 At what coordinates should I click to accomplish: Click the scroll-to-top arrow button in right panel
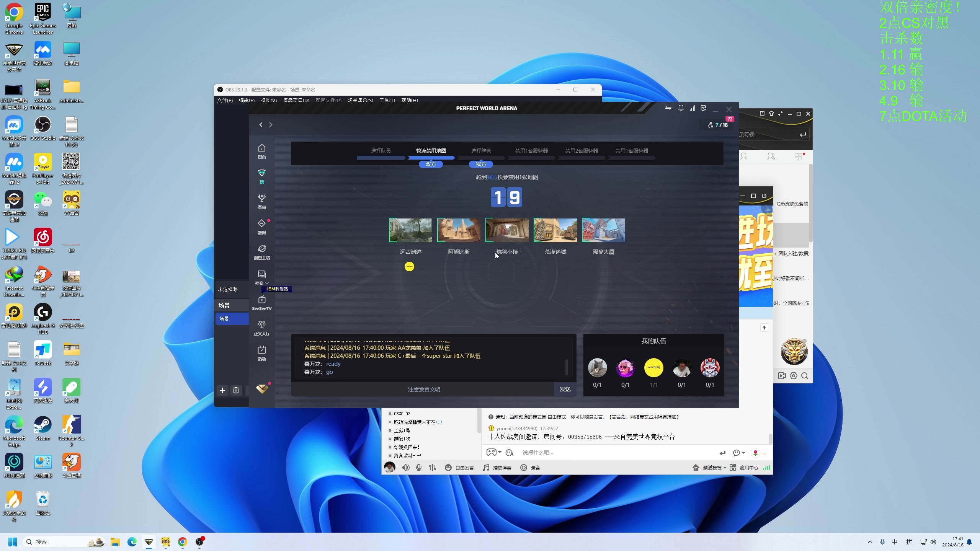pyautogui.click(x=764, y=328)
